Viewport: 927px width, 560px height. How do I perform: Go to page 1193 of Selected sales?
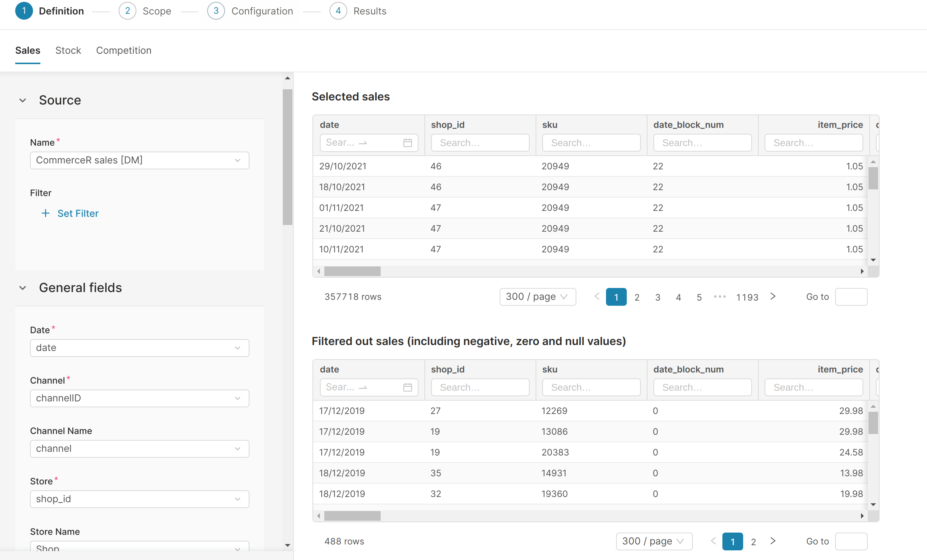747,297
